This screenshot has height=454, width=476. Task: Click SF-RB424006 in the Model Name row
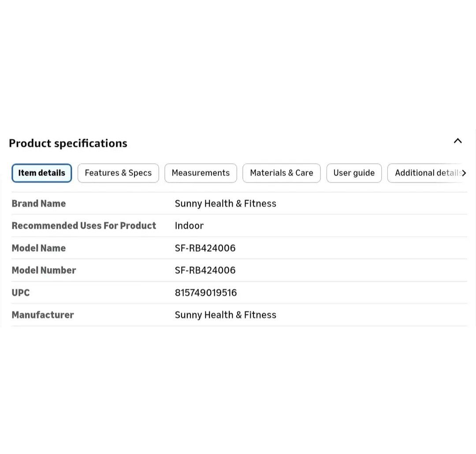pyautogui.click(x=205, y=248)
